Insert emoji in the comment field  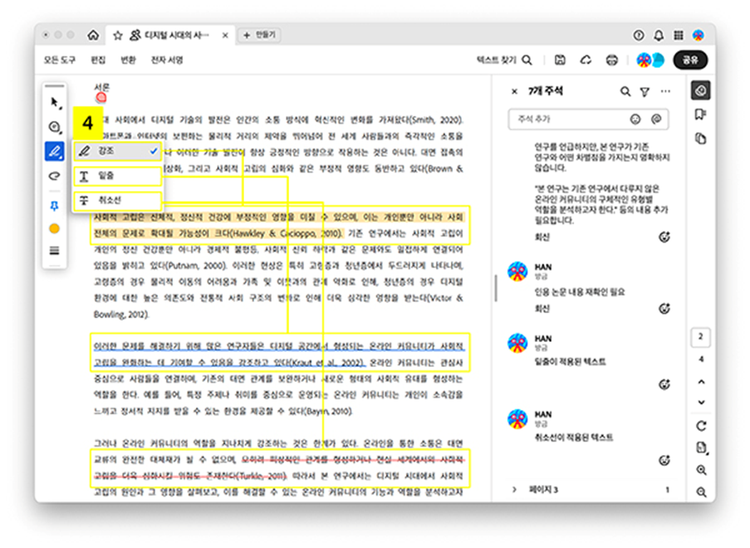(x=635, y=119)
